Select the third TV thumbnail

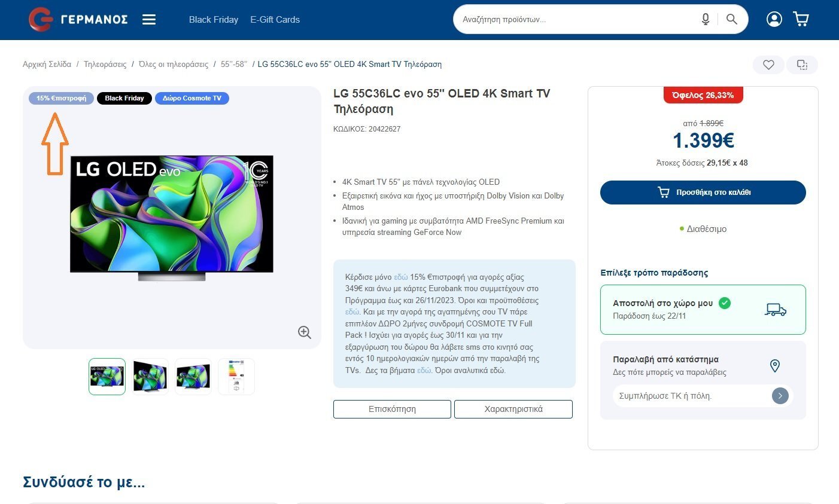coord(193,377)
